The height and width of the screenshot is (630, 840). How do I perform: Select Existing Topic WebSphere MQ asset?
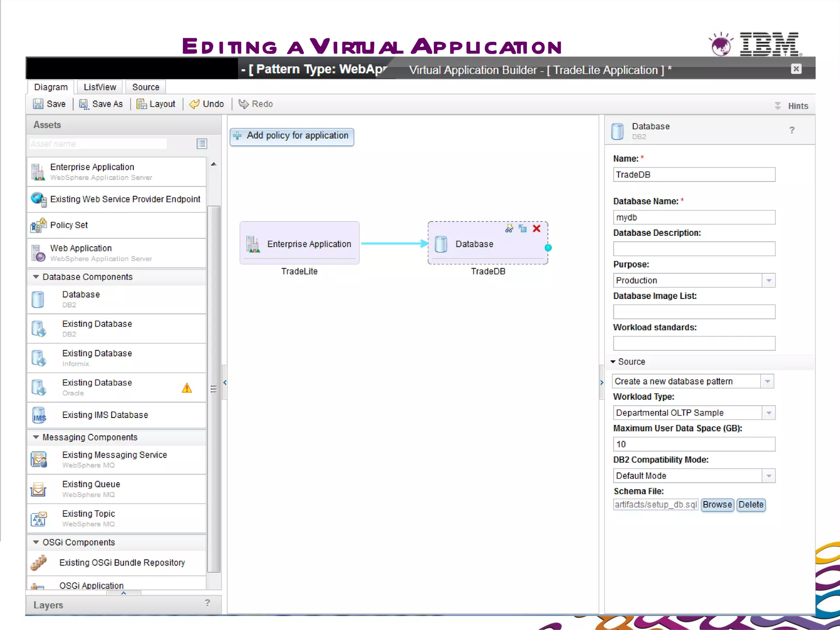(116, 518)
